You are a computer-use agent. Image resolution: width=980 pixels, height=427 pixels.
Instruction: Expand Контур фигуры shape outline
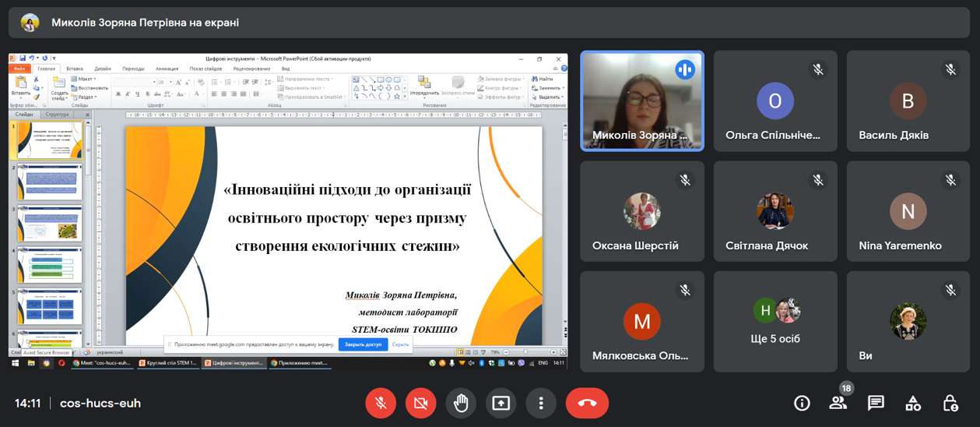click(500, 88)
